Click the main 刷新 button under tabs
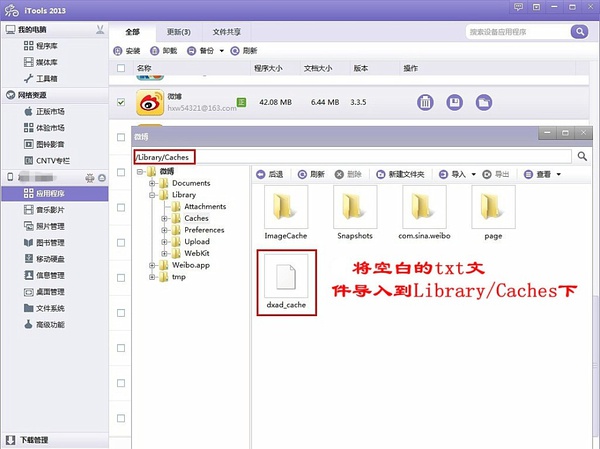This screenshot has width=600, height=449. point(244,51)
